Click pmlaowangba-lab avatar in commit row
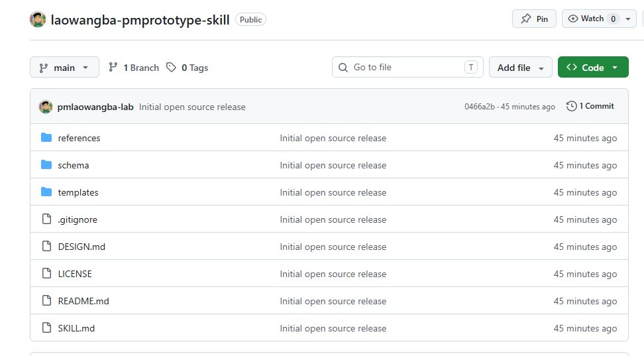The height and width of the screenshot is (356, 644). pos(46,107)
